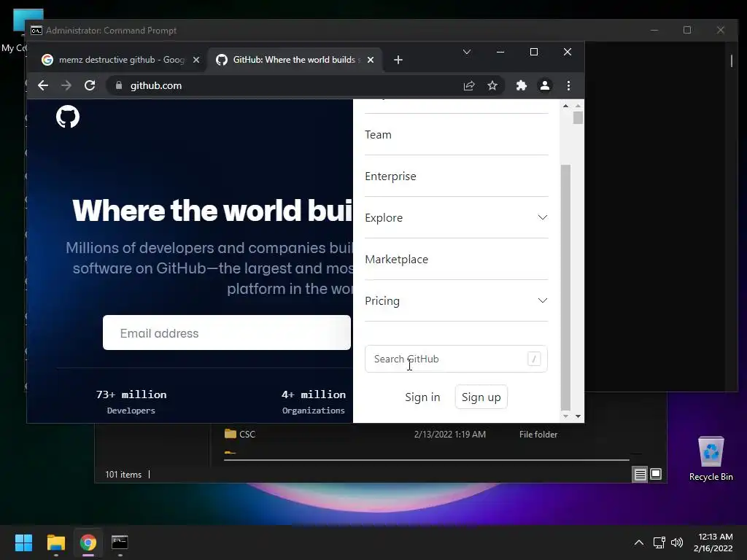
Task: Switch File Explorer to details view
Action: pyautogui.click(x=640, y=474)
